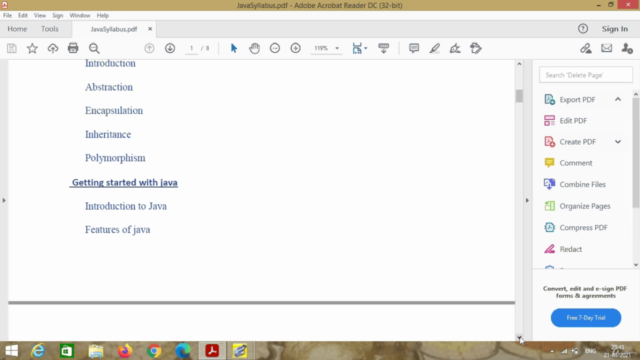The height and width of the screenshot is (360, 640).
Task: Click the document vertical scrollbar thumb
Action: pyautogui.click(x=519, y=96)
